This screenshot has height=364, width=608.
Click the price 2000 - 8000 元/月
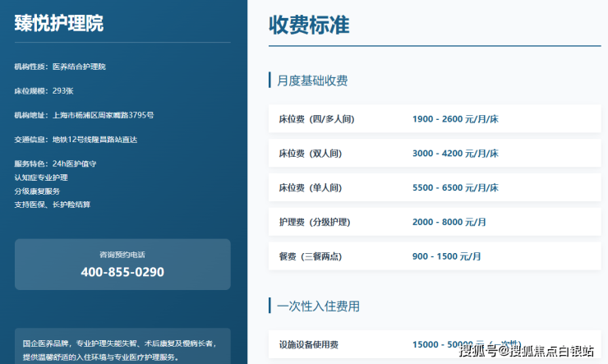click(x=449, y=222)
